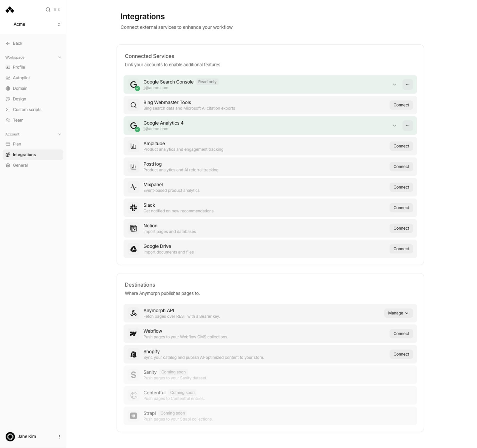Click the Sanity Coming soon badge

click(174, 372)
